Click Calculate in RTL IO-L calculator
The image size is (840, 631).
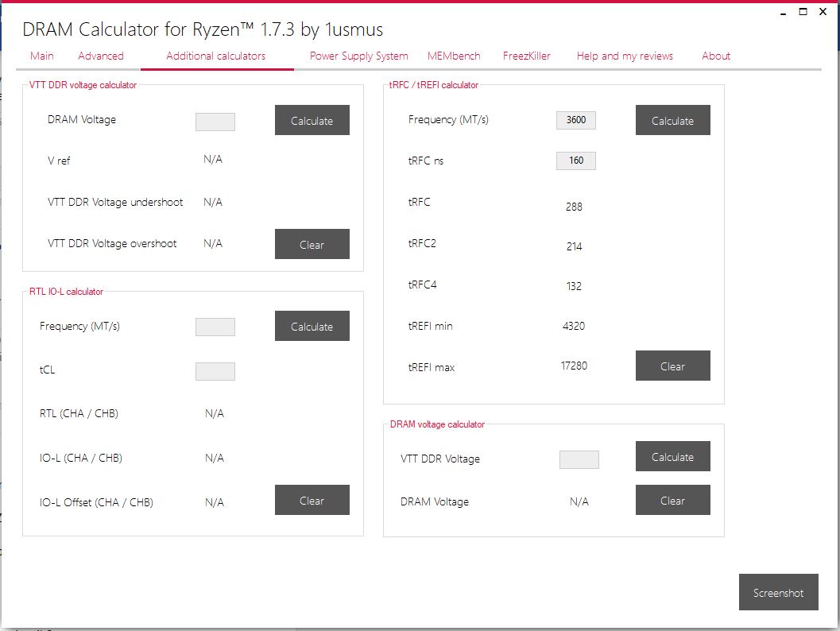coord(312,326)
